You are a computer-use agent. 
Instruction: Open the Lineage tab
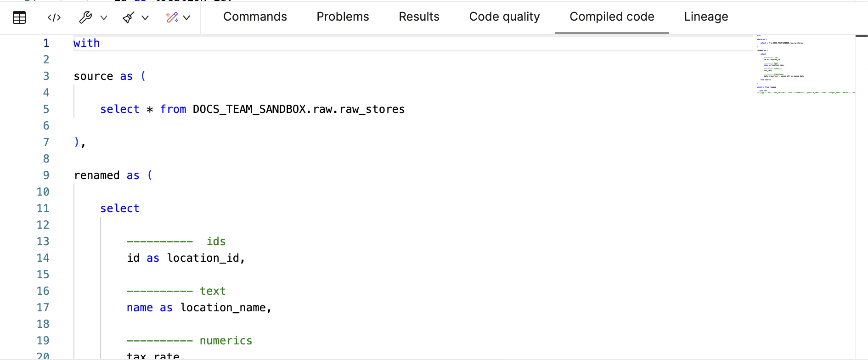(705, 17)
